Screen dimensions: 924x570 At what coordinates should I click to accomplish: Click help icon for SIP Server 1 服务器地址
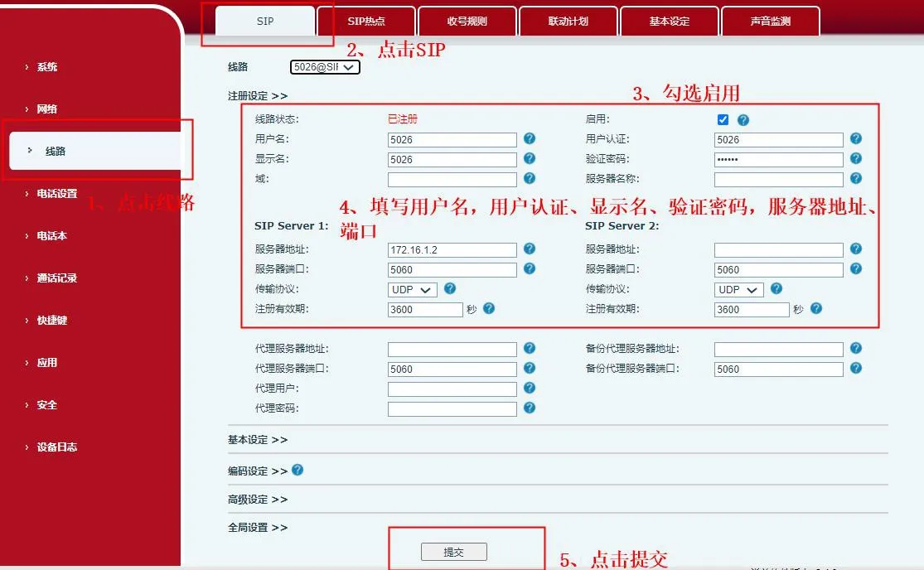point(529,249)
